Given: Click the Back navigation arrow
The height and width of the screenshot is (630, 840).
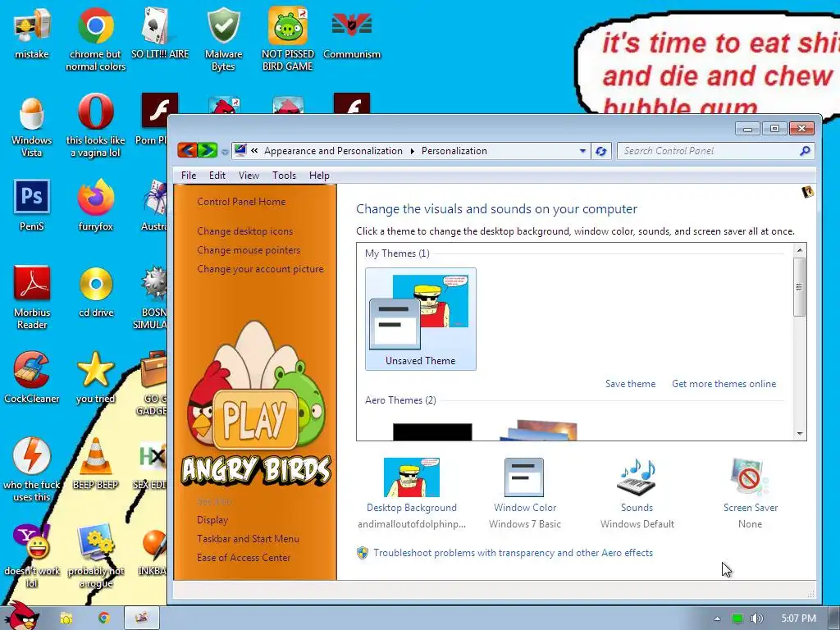Looking at the screenshot, I should coord(187,151).
